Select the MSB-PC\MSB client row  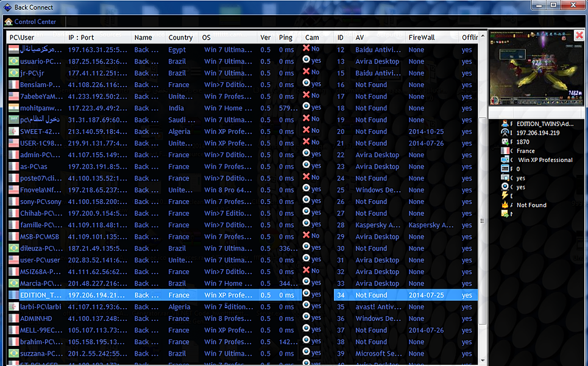point(243,237)
